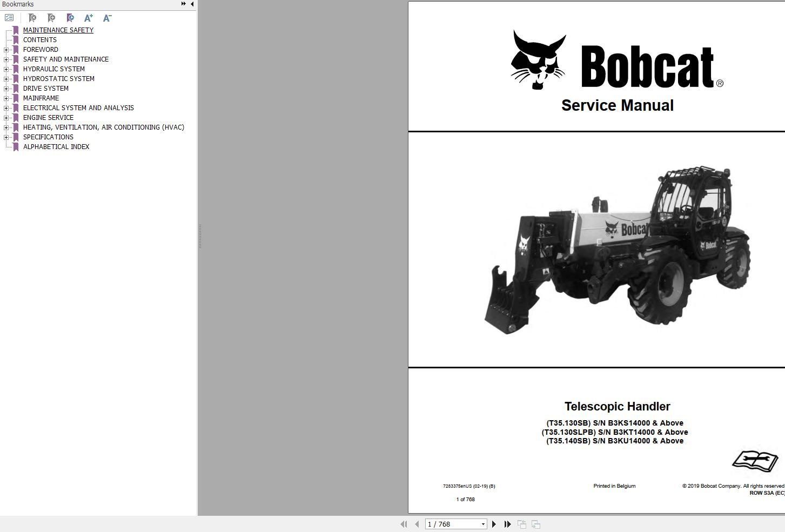The width and height of the screenshot is (785, 532).
Task: Expand ELECTRICAL SYSTEM AND ANALYSIS bookmark
Action: click(5, 107)
